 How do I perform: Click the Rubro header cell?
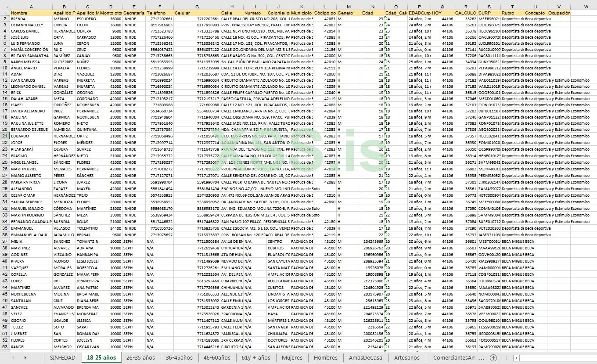click(x=512, y=13)
